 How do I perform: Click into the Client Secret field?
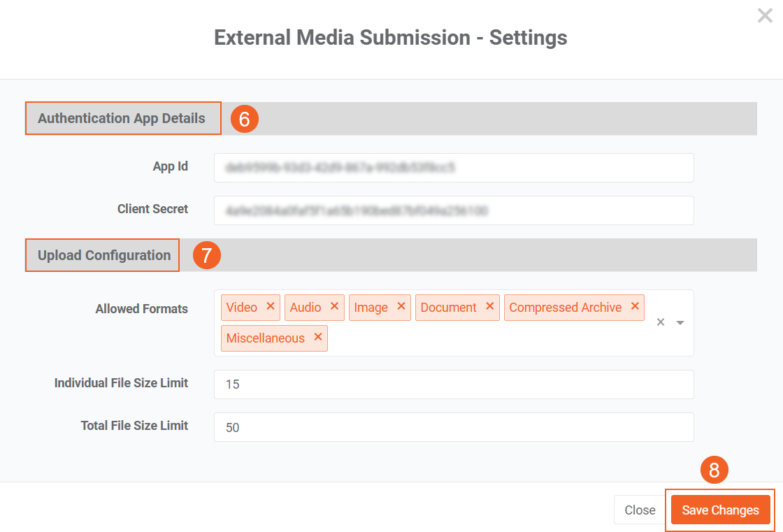pyautogui.click(x=453, y=210)
